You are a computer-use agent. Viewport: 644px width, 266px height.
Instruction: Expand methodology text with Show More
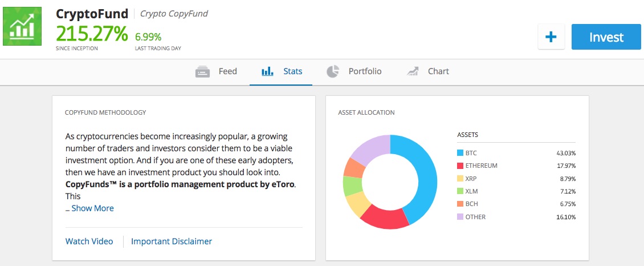tap(92, 208)
